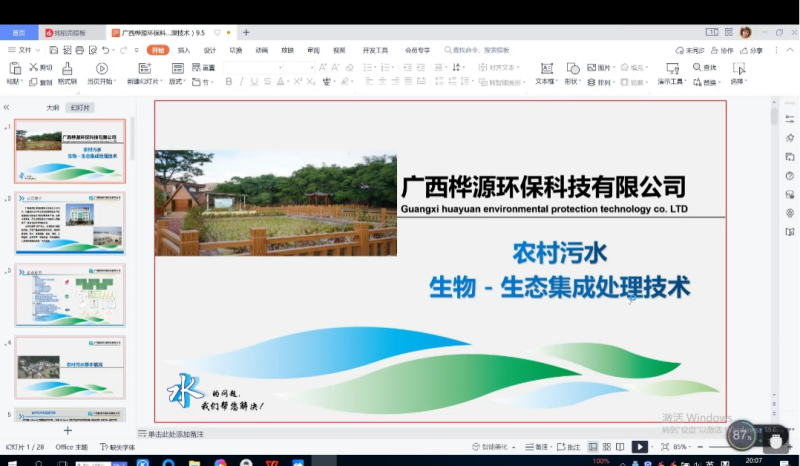Switch to the Outline (大纲) panel tab

53,107
